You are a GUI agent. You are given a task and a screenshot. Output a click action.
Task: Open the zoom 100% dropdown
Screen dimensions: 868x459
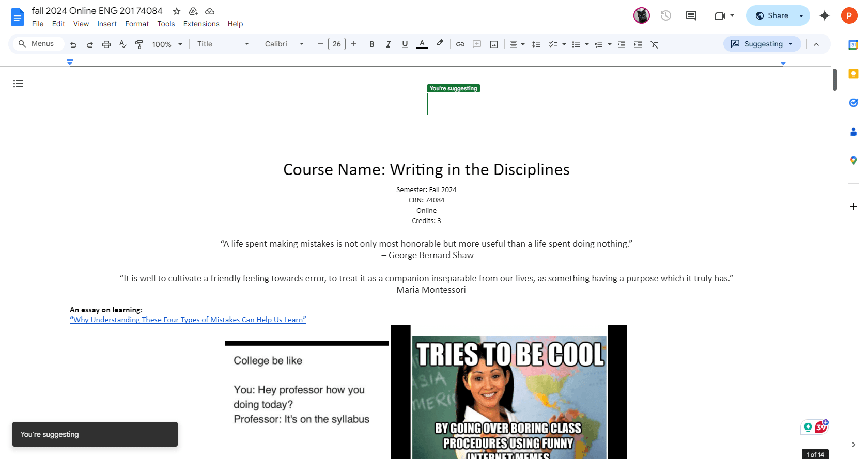tap(167, 44)
